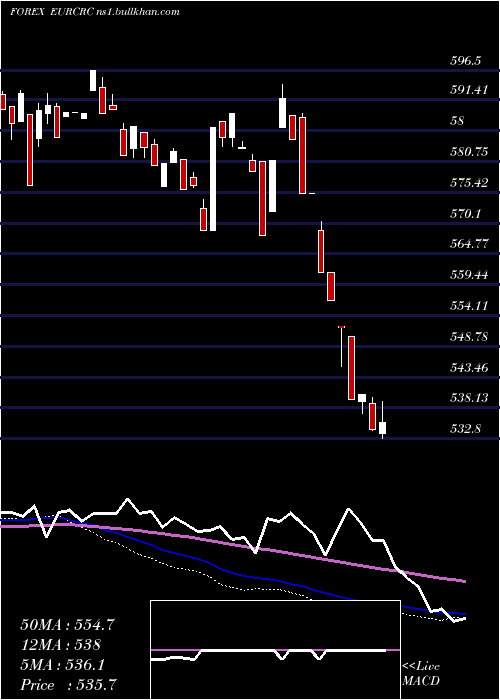The height and width of the screenshot is (700, 500).
Task: Click the 559.44 price level label
Action: [468, 275]
